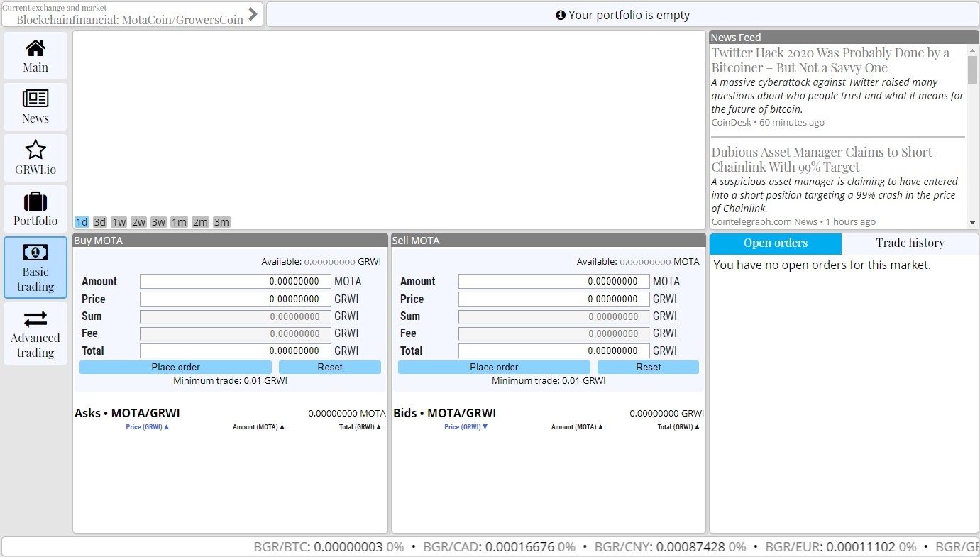Open the Portfolio briefcase icon
Screen dimensions: 980x557
coord(35,202)
